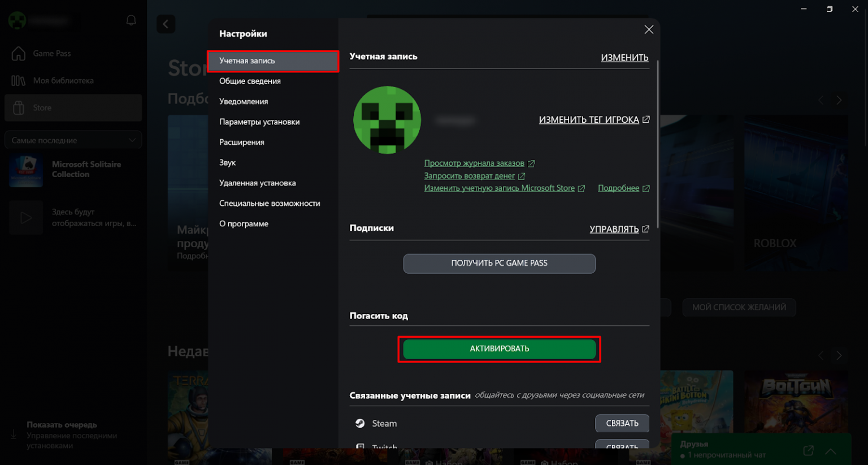Click the Steam icon in linked accounts
This screenshot has width=868, height=465.
click(x=361, y=423)
